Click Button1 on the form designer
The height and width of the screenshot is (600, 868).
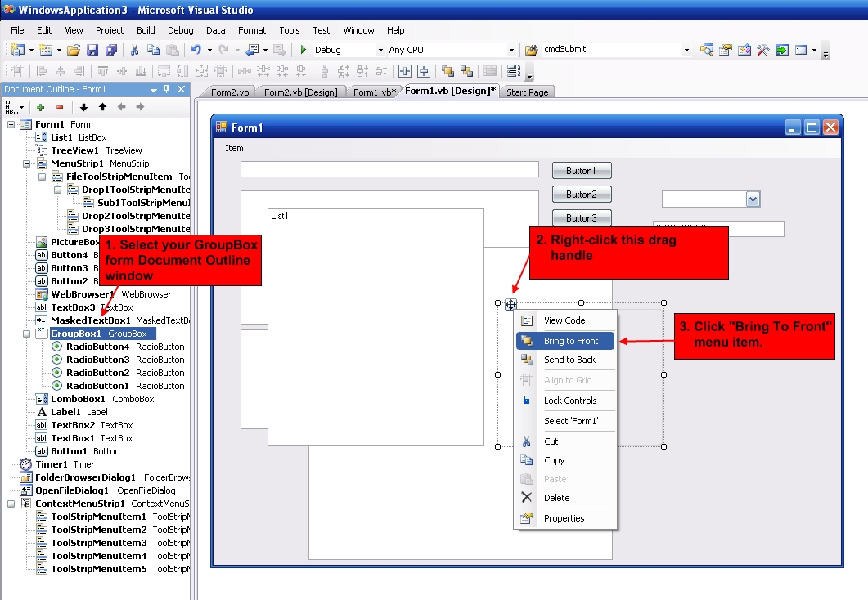click(x=581, y=171)
